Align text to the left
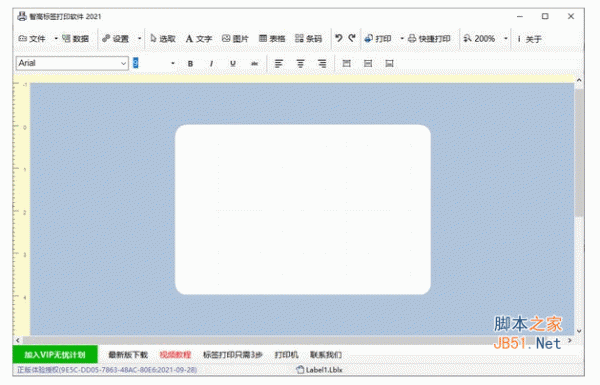 pos(279,64)
